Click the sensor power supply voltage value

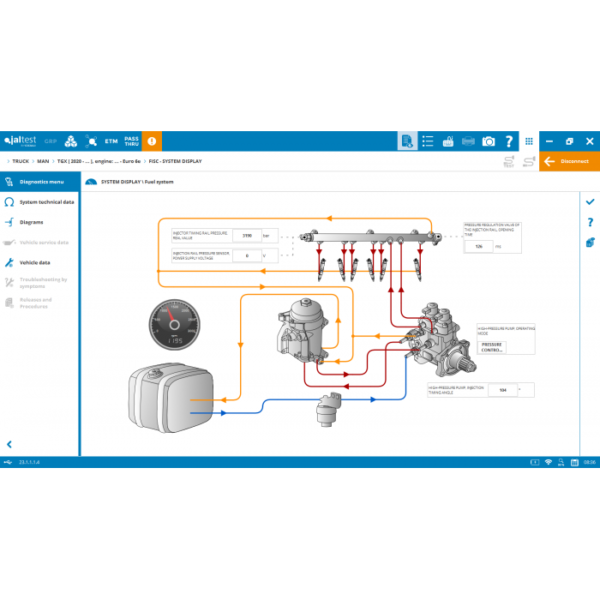point(247,256)
